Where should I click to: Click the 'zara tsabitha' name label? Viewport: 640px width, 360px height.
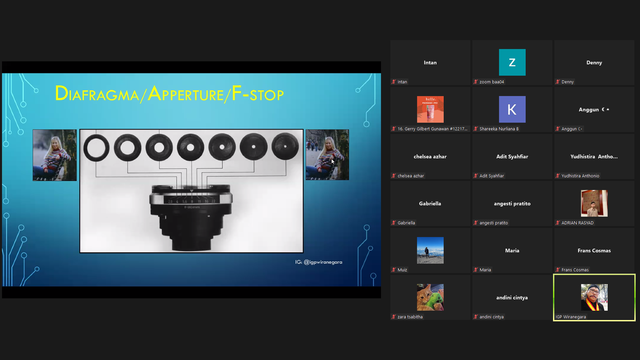tap(410, 317)
